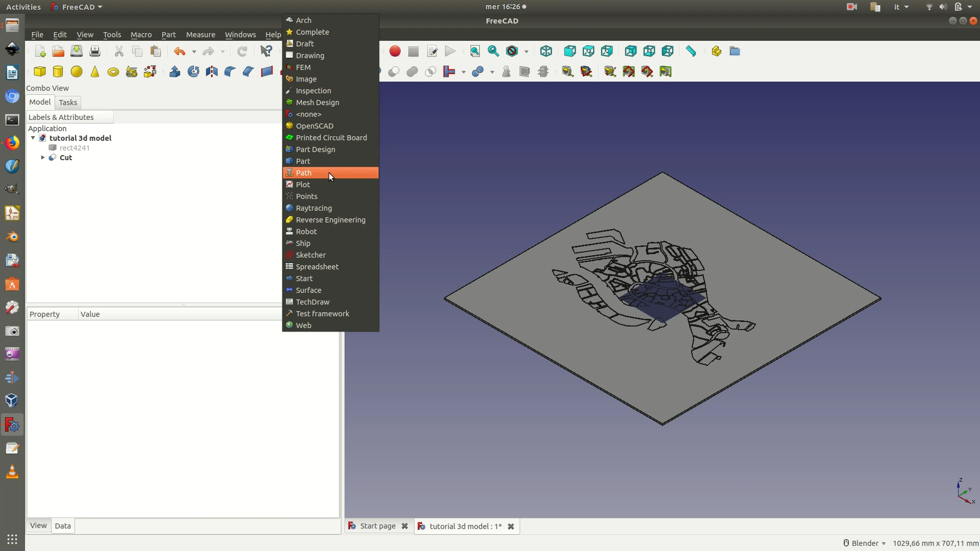Image resolution: width=980 pixels, height=551 pixels.
Task: Open the 'it' keyboard layout dropdown
Action: (901, 7)
